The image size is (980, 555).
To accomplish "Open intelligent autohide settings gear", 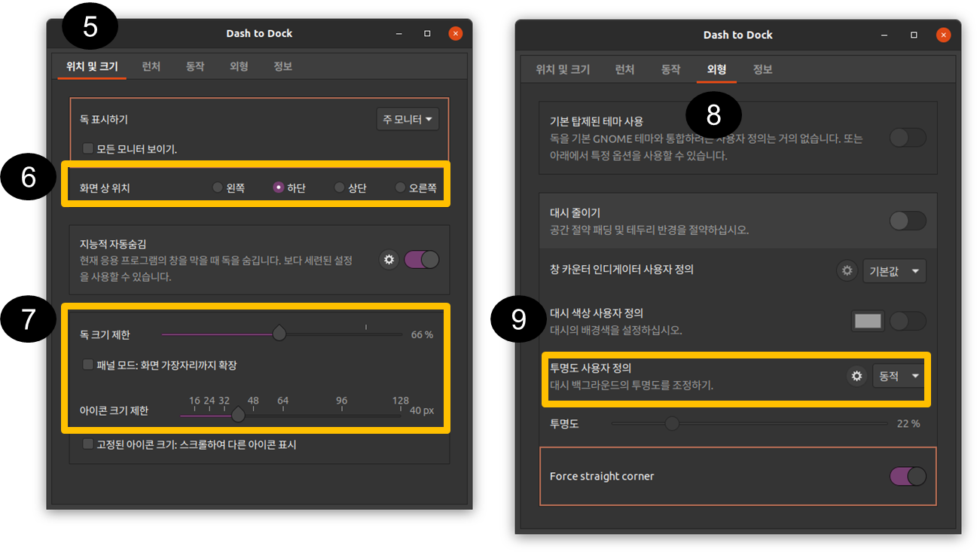I will click(x=389, y=260).
